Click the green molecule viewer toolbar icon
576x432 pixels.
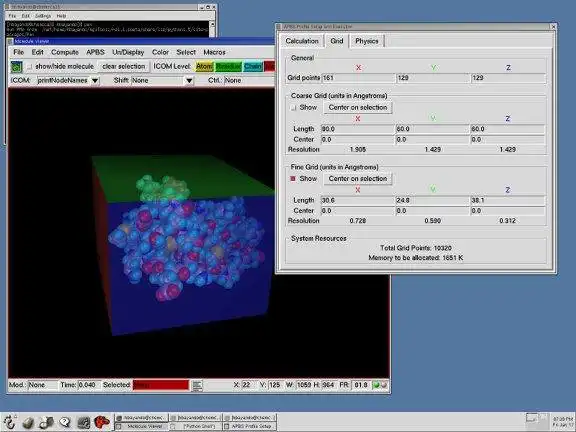coord(16,67)
